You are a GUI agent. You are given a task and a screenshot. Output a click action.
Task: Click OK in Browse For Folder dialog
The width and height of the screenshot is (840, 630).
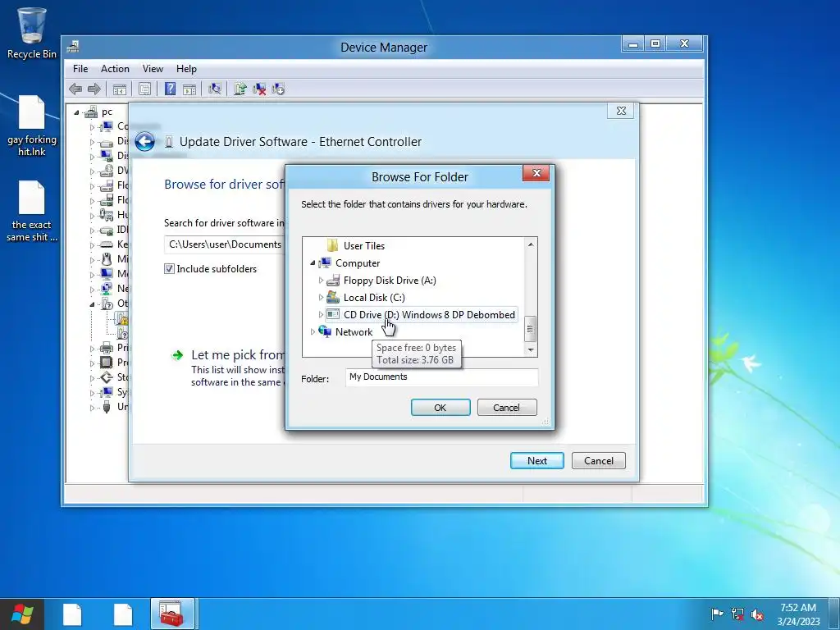pos(441,407)
